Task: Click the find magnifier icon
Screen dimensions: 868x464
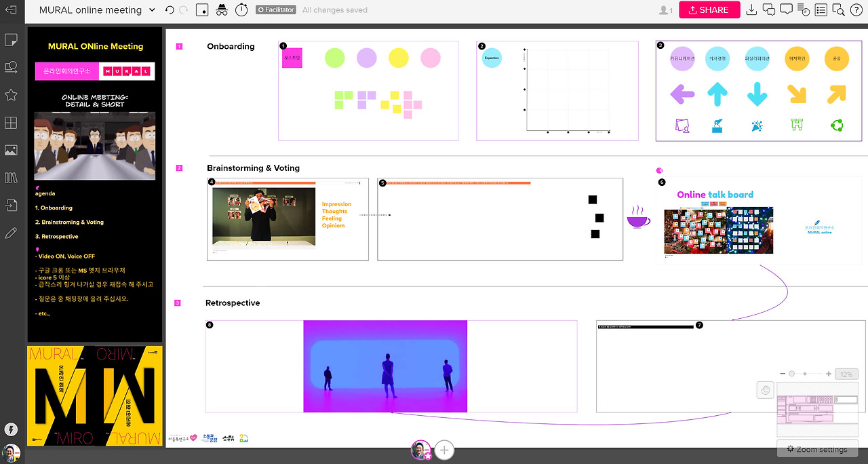Action: tap(838, 10)
